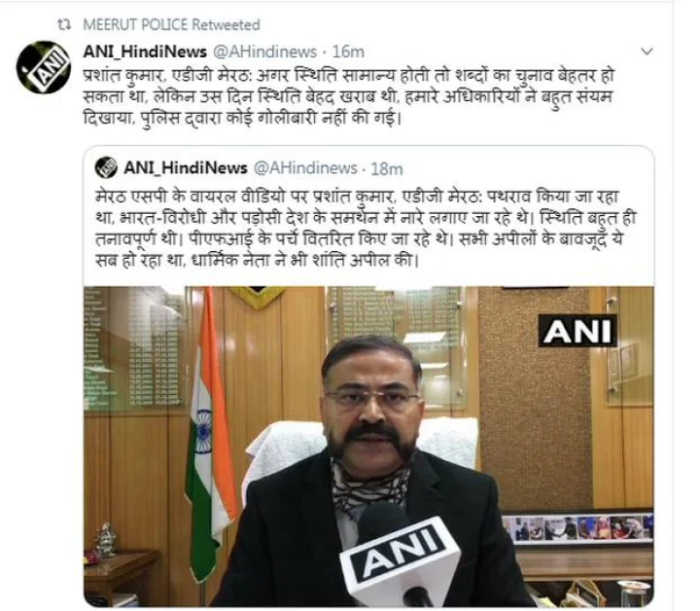This screenshot has height=611, width=700.
Task: Click the main tweet Hindi text body
Action: [x=349, y=96]
